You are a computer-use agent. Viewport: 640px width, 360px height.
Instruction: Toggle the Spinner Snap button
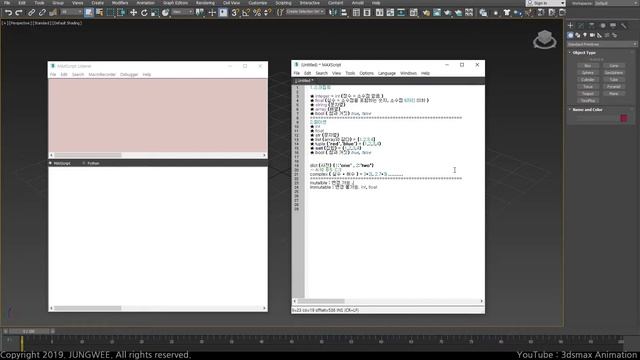267,13
